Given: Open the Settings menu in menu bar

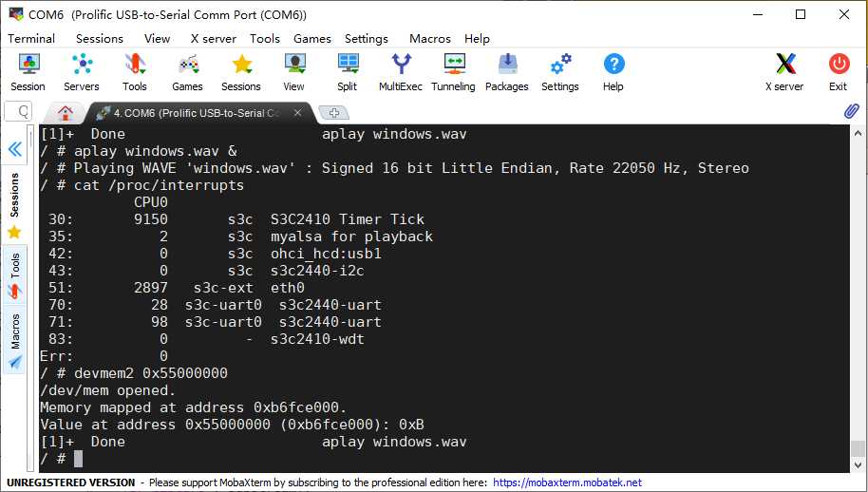Looking at the screenshot, I should [367, 38].
